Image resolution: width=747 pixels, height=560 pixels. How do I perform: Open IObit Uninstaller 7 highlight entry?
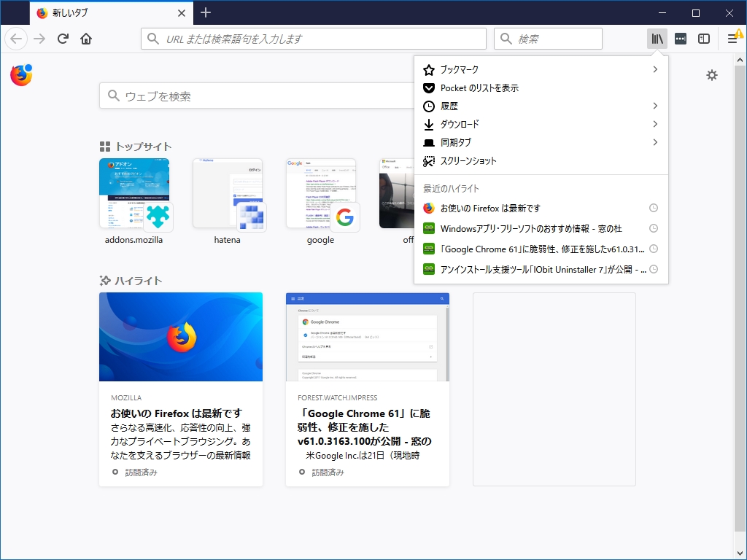pyautogui.click(x=541, y=270)
